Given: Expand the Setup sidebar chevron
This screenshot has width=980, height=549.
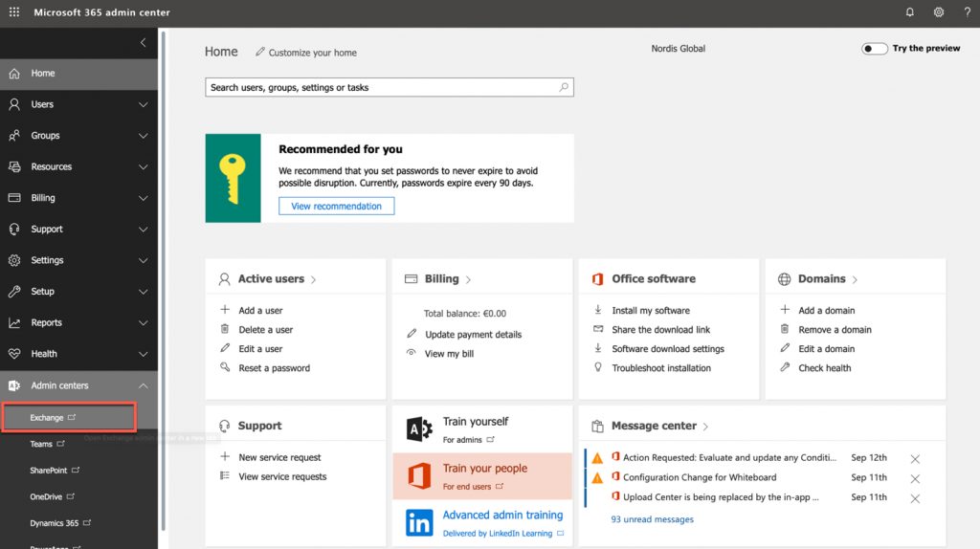Looking at the screenshot, I should coord(144,292).
